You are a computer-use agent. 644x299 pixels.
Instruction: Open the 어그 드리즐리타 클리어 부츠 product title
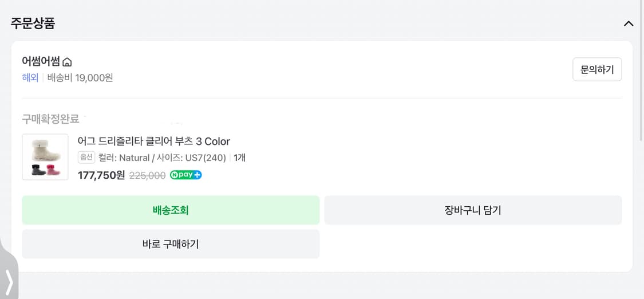[x=153, y=141]
